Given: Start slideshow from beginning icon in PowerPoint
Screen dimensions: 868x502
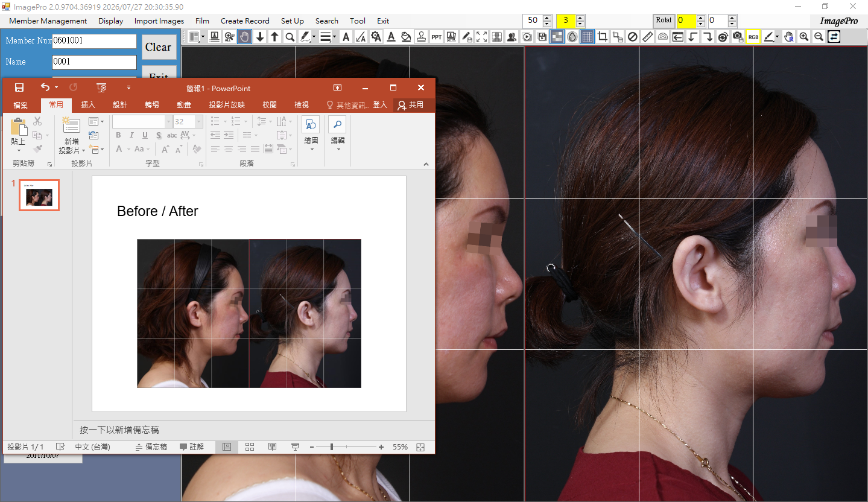Looking at the screenshot, I should tap(101, 87).
